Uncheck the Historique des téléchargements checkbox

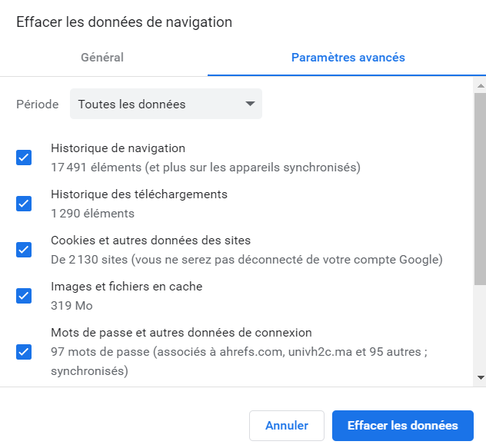[24, 204]
